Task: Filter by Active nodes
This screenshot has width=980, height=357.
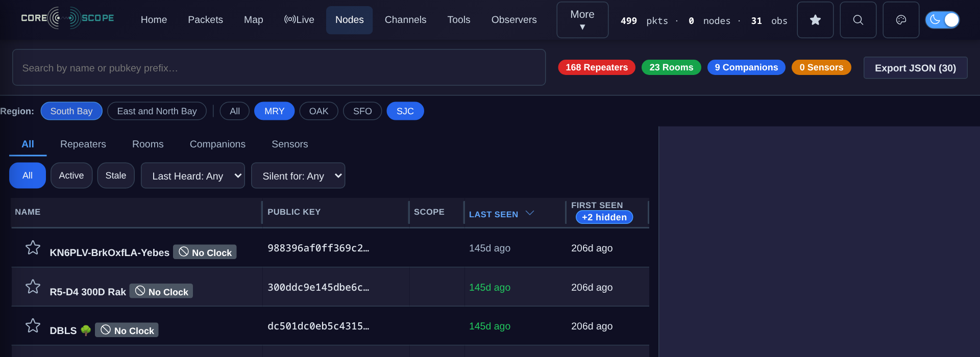Action: (x=71, y=175)
